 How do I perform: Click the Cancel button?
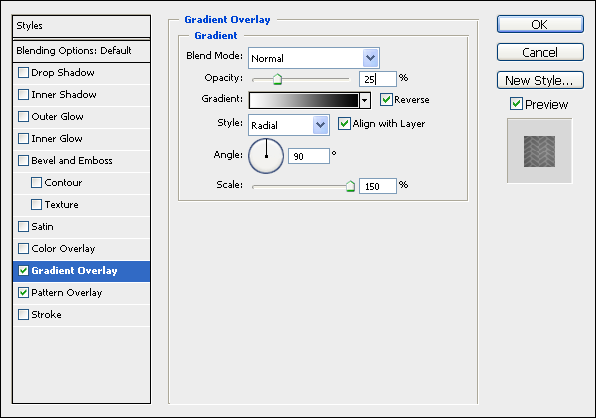(540, 52)
